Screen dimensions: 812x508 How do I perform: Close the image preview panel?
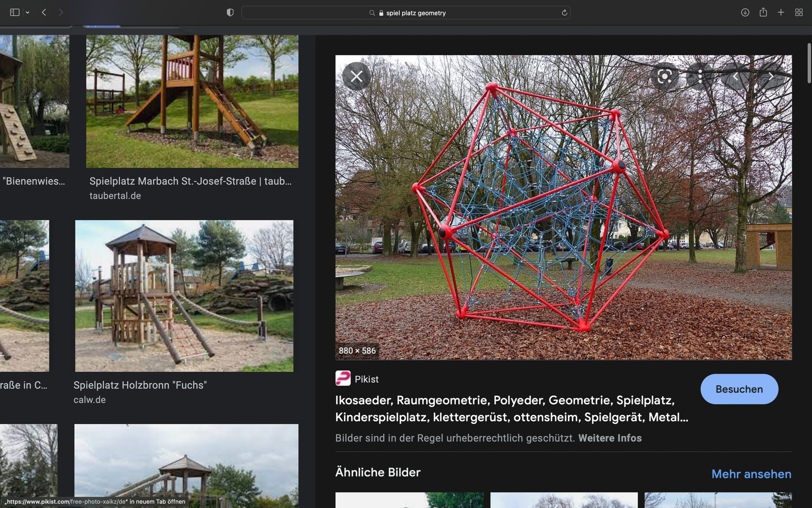point(357,76)
